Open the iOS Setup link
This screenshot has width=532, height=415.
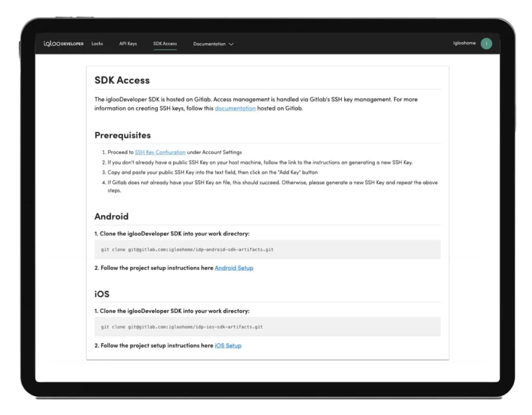click(x=228, y=346)
